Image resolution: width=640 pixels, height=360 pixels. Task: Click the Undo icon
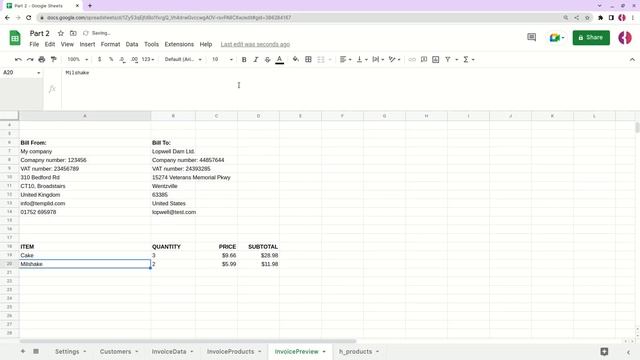pos(18,60)
